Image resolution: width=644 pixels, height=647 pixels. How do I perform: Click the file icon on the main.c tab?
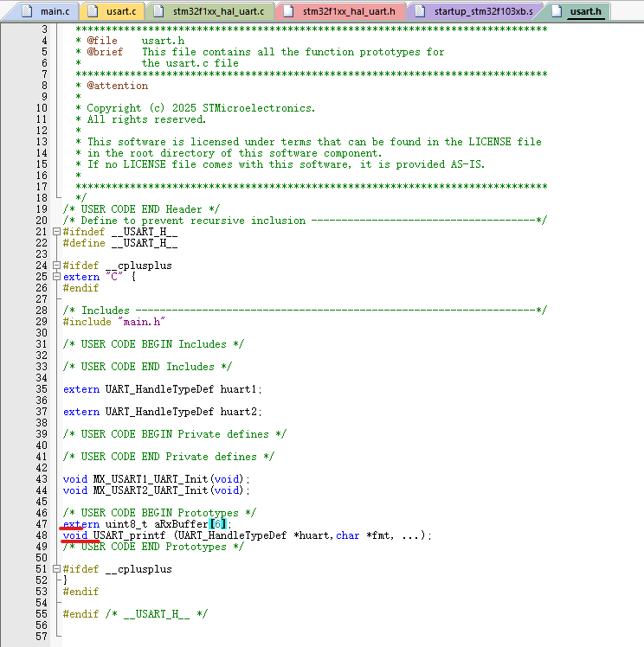click(x=27, y=11)
